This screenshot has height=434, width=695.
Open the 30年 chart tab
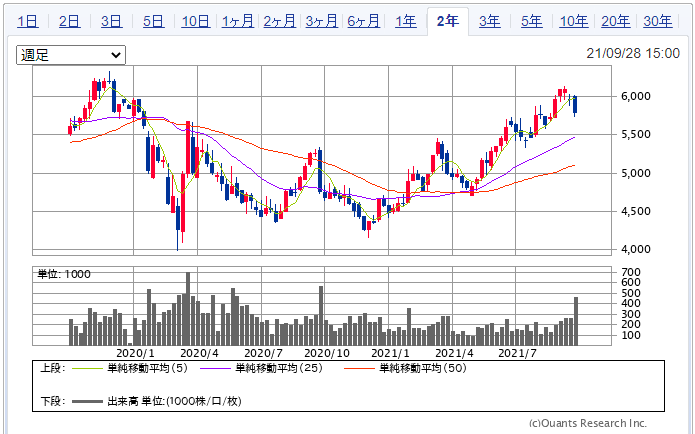click(657, 21)
